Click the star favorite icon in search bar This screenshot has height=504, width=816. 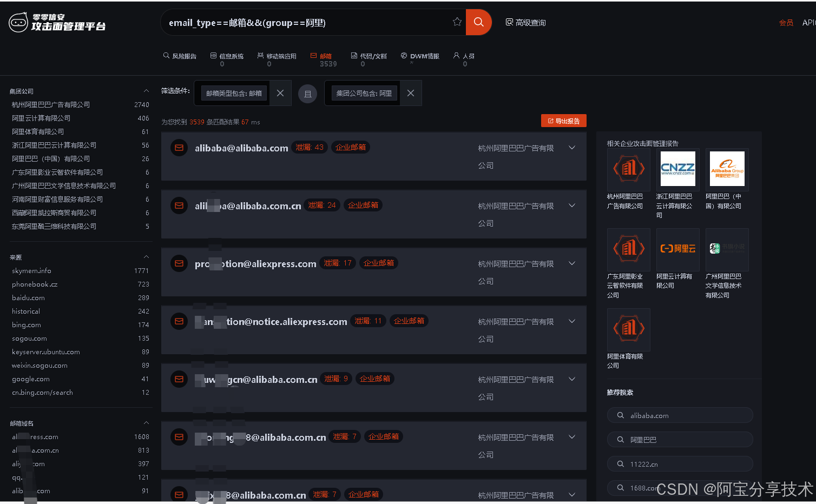(457, 22)
